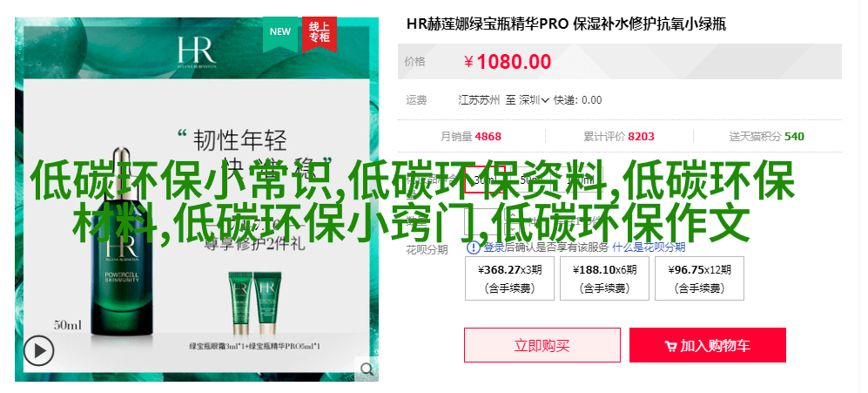Screen dimensions: 868x393
Task: Click the red 线上专柜 ribbon badge
Action: pyautogui.click(x=320, y=34)
